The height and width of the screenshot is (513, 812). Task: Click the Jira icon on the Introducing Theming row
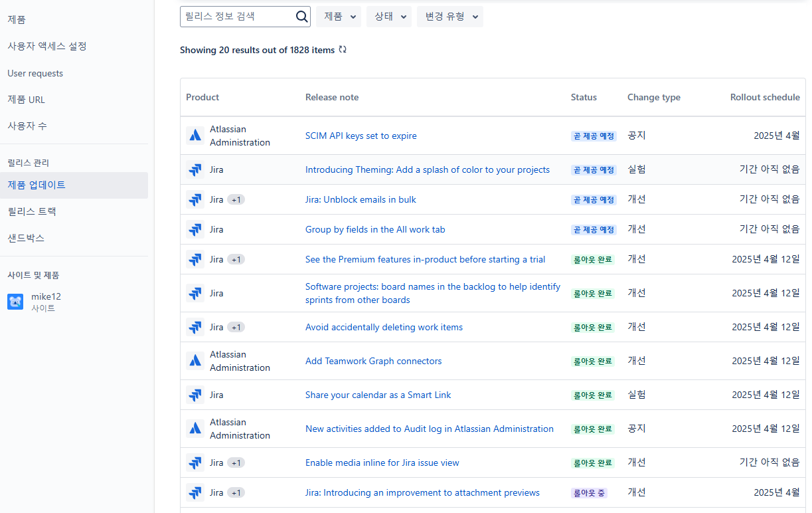tap(195, 169)
